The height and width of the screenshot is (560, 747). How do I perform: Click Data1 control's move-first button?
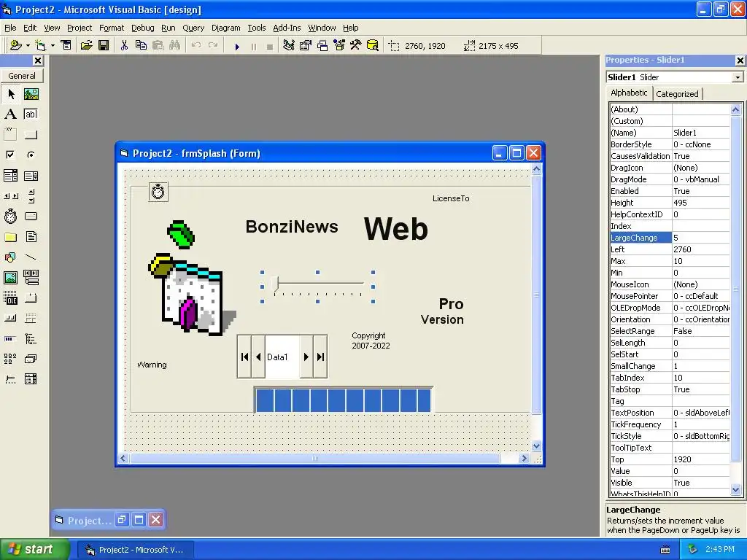pos(244,357)
